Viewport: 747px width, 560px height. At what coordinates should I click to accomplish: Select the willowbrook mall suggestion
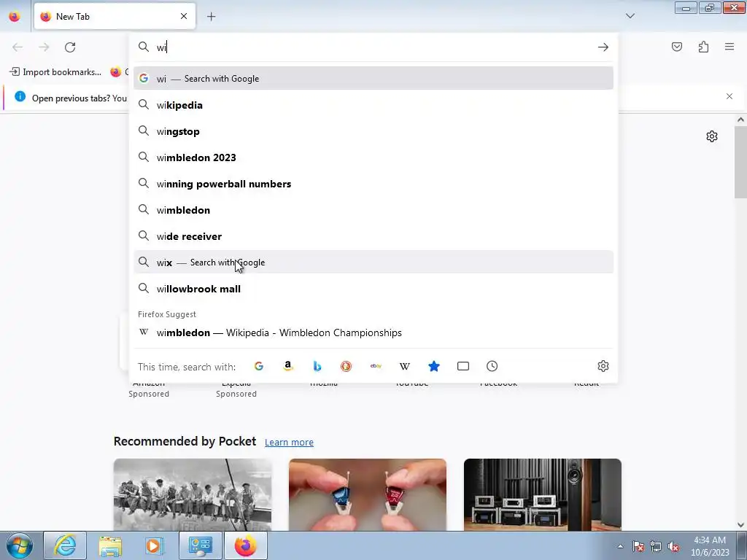click(373, 289)
